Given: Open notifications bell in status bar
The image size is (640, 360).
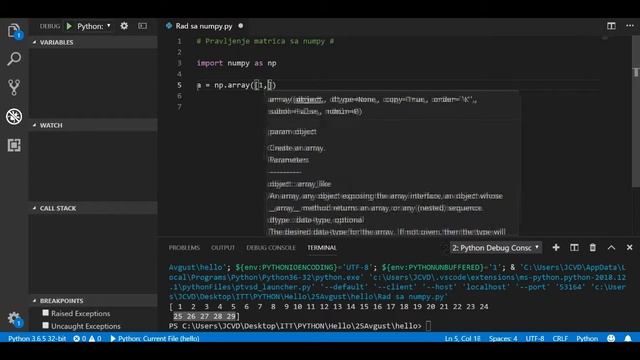Looking at the screenshot, I should tap(628, 338).
